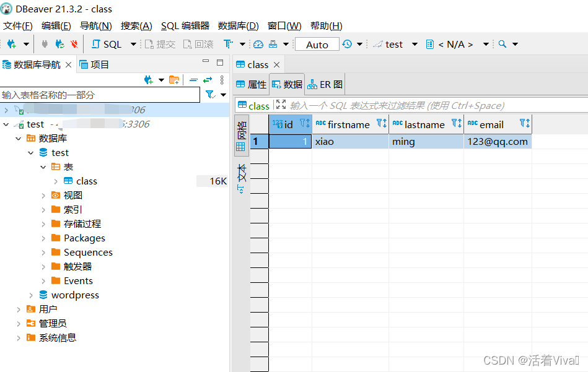Expand the 用户 users node
The width and height of the screenshot is (588, 372).
19,309
